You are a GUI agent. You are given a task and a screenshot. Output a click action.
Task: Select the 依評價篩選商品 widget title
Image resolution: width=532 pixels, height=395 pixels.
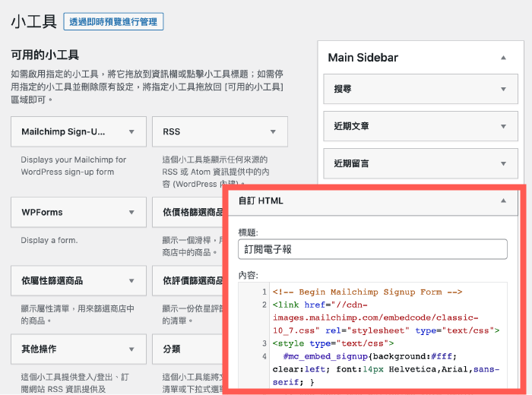pyautogui.click(x=193, y=281)
